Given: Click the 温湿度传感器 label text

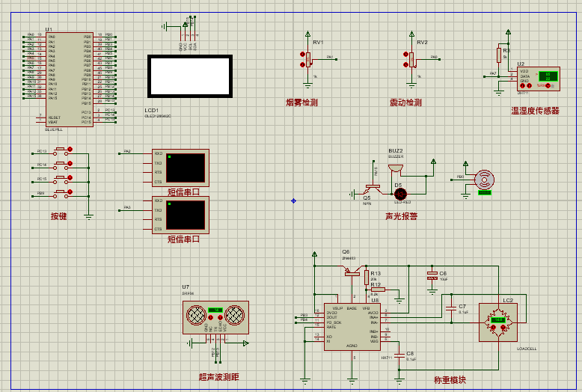Looking at the screenshot, I should click(535, 111).
